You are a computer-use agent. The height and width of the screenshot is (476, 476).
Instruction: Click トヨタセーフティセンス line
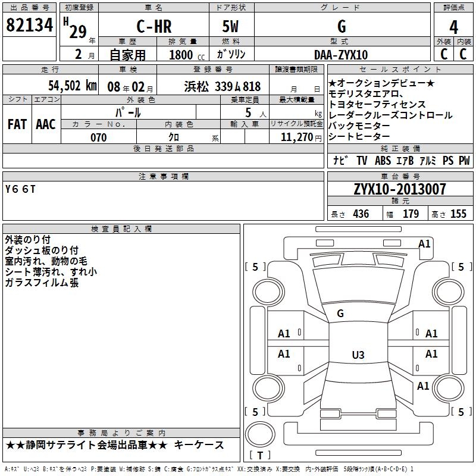coord(377,104)
